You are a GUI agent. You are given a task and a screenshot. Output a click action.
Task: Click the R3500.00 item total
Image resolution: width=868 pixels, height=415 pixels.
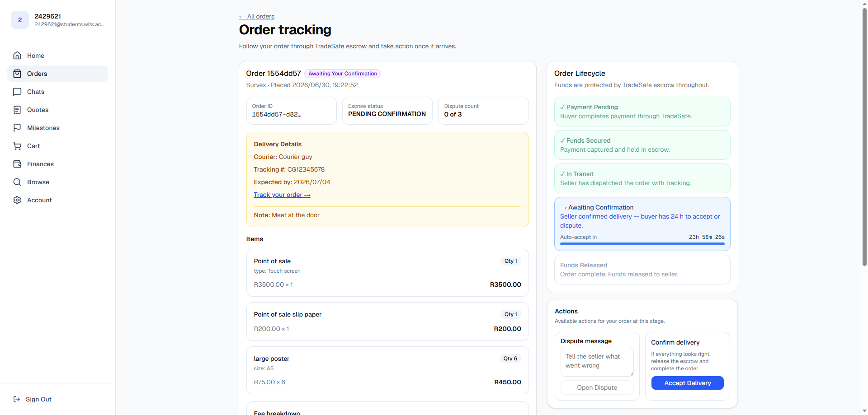click(x=505, y=284)
